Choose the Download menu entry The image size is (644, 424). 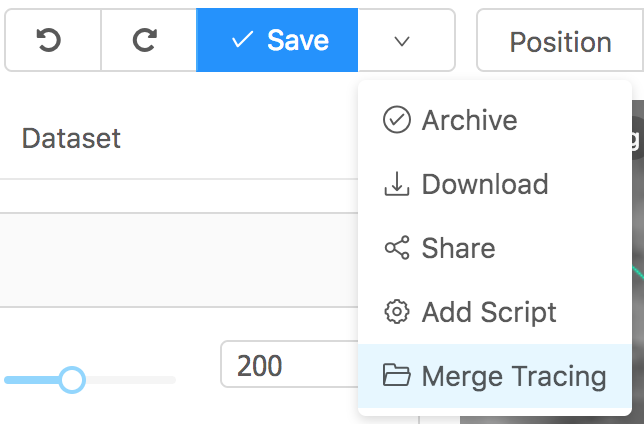[494, 184]
